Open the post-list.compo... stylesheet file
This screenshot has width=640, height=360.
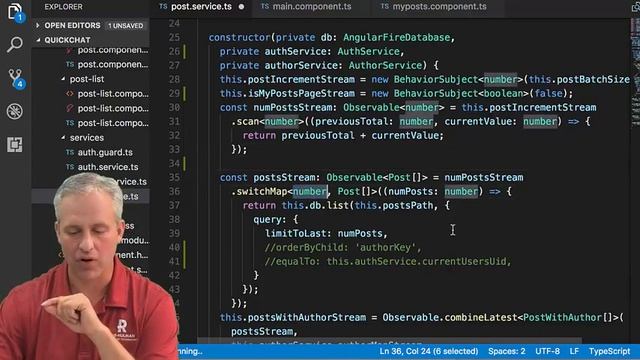tap(113, 108)
